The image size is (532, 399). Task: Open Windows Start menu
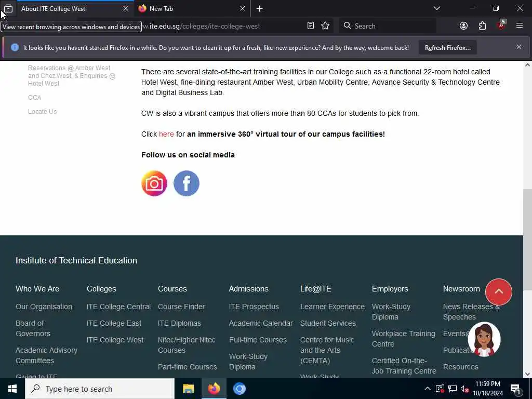point(12,389)
